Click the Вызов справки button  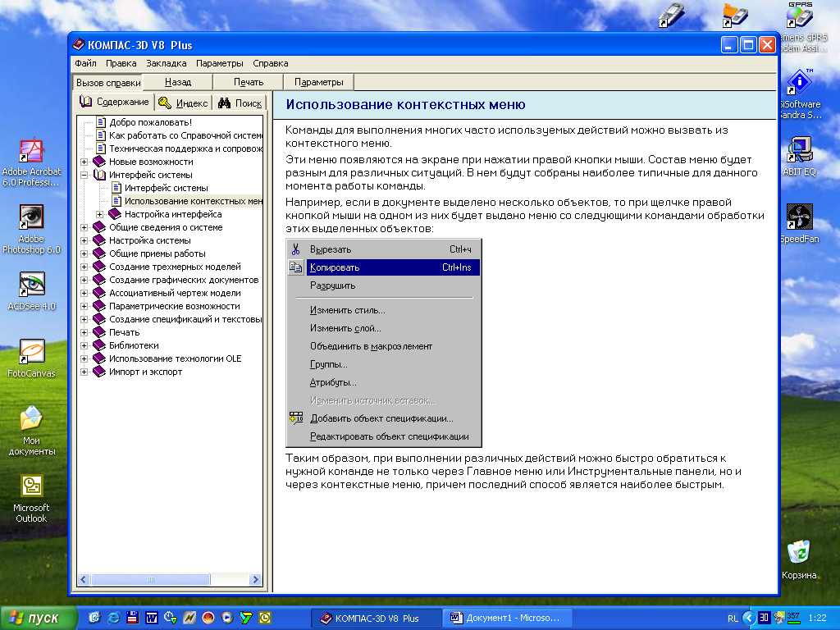click(107, 83)
